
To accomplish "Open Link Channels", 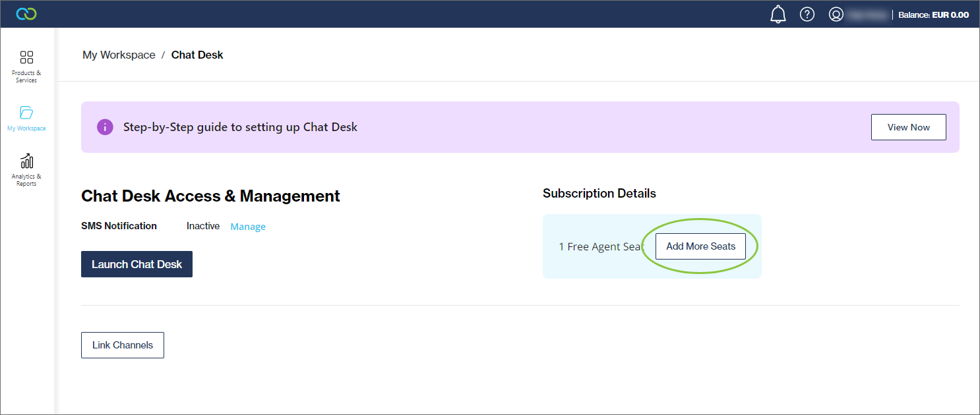I will point(123,345).
